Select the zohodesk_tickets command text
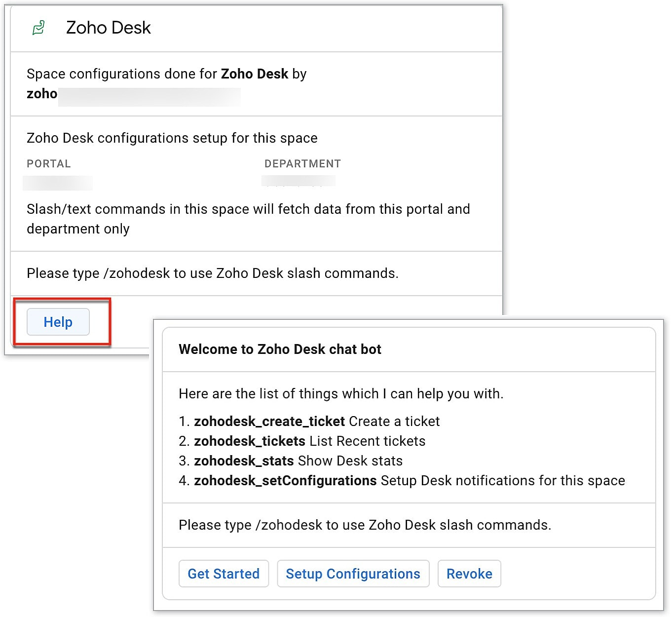 tap(250, 441)
